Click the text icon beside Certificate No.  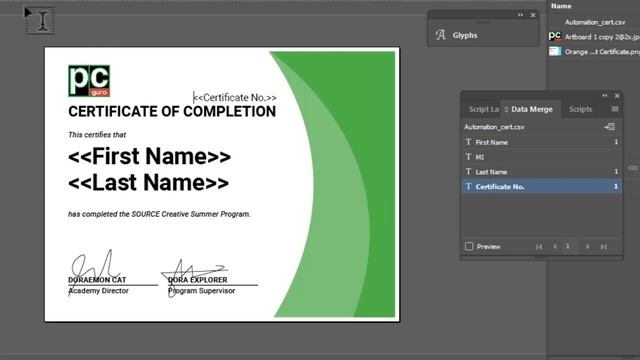click(468, 186)
